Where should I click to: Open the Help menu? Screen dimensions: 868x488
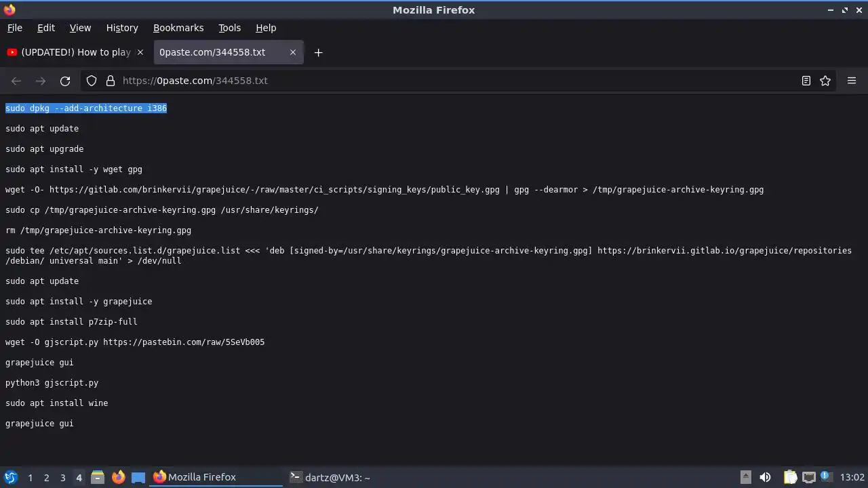click(266, 28)
